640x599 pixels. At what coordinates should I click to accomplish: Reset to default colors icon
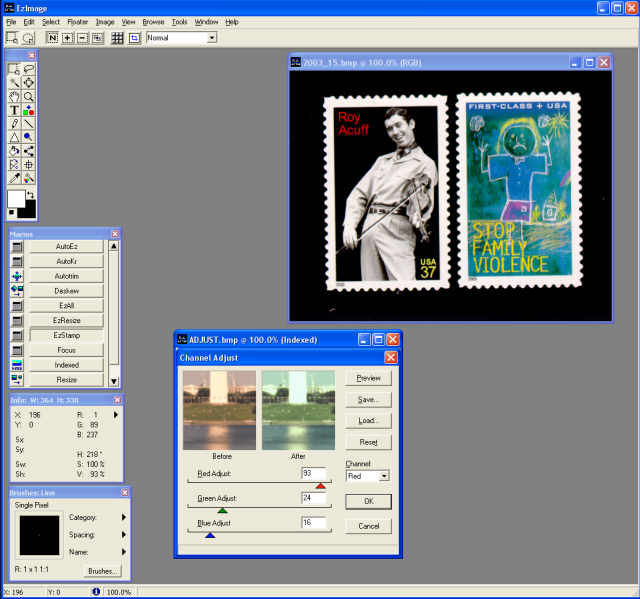click(x=11, y=212)
